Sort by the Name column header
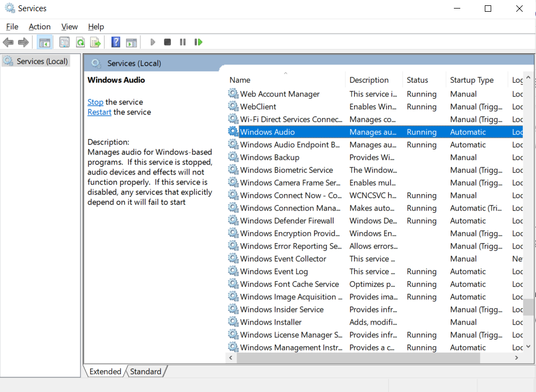Image resolution: width=536 pixels, height=392 pixels. pos(285,80)
